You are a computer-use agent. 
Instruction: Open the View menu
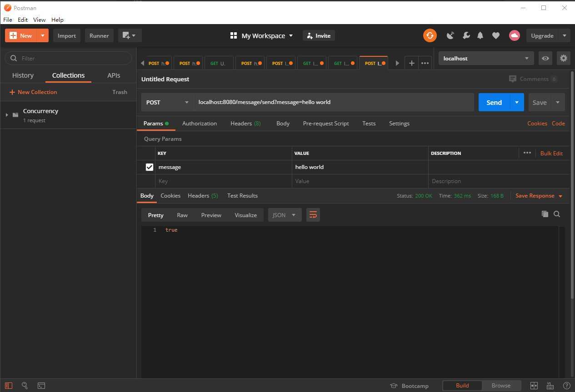(40, 20)
